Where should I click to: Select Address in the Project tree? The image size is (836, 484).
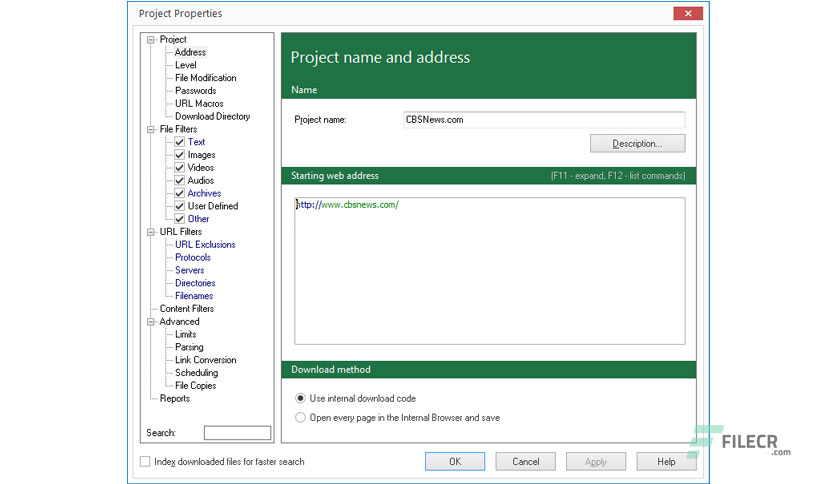click(x=190, y=52)
